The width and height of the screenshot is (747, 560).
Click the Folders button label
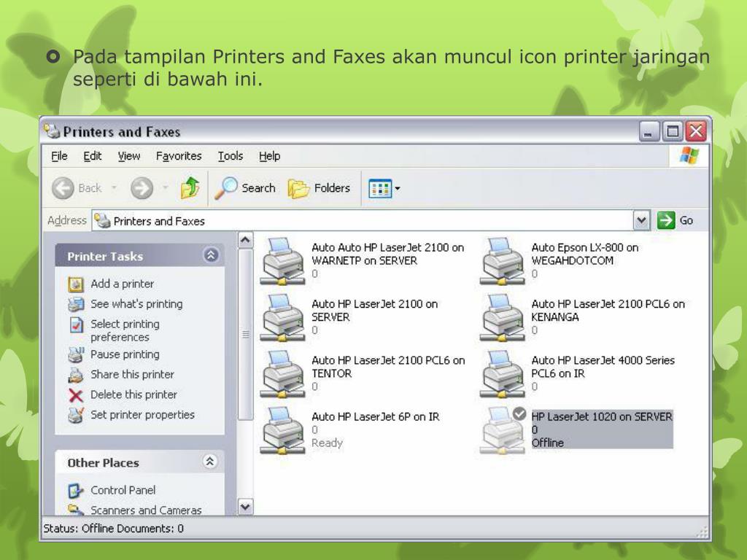pyautogui.click(x=332, y=188)
